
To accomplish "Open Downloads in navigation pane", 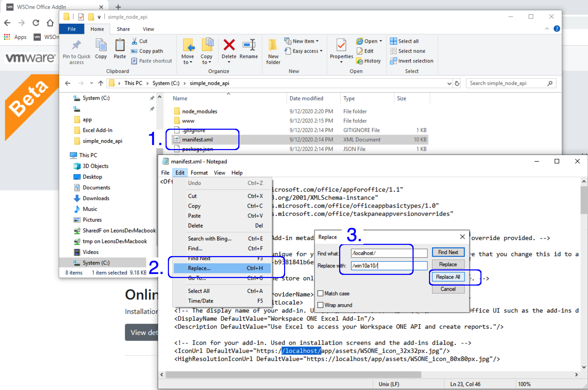I will pos(96,198).
